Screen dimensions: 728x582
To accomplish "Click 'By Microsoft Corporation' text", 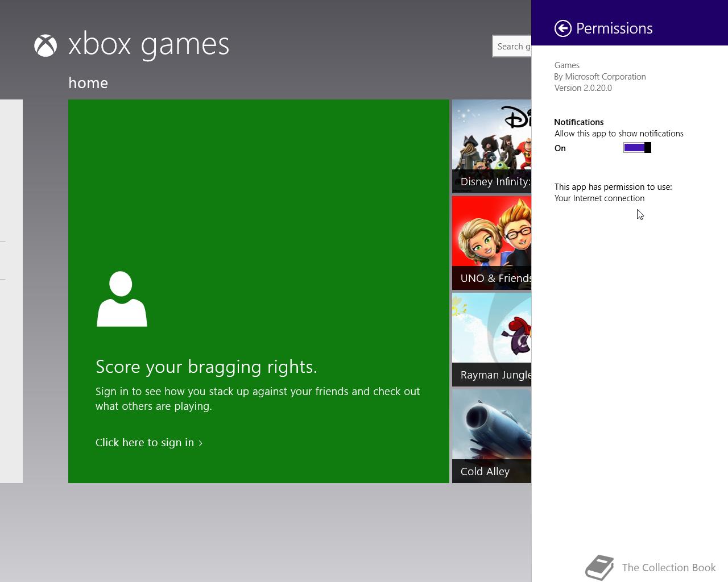I will (x=600, y=77).
